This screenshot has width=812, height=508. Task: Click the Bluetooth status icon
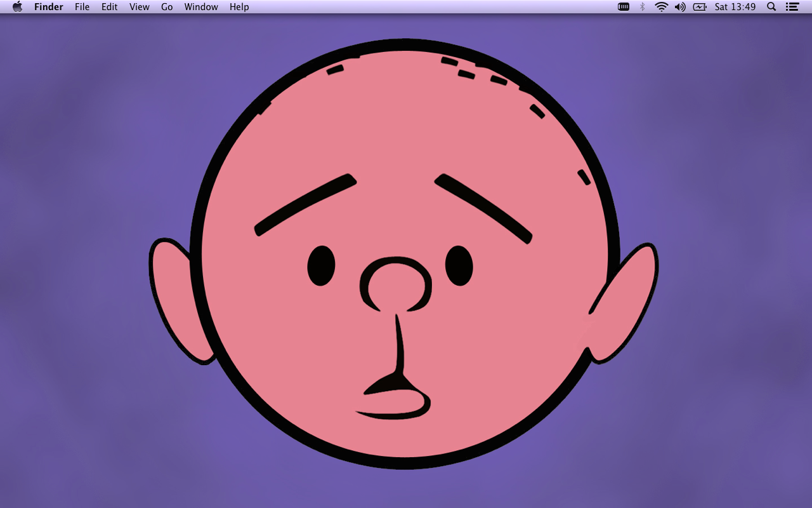642,7
